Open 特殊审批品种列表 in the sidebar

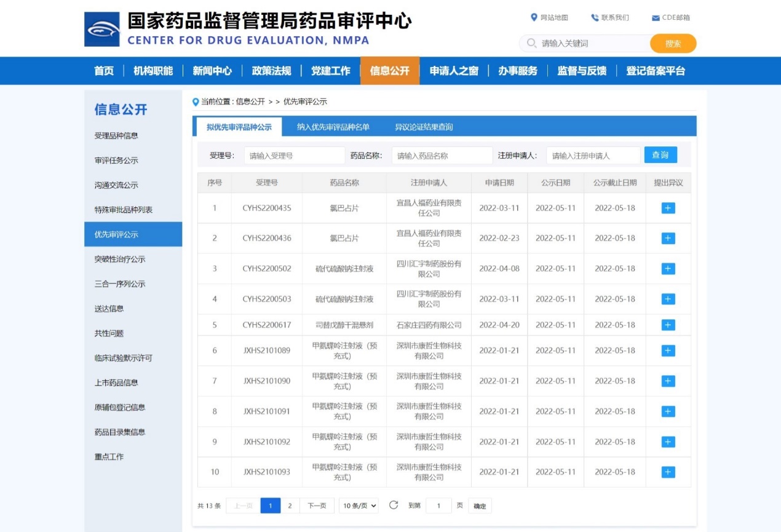click(x=133, y=209)
